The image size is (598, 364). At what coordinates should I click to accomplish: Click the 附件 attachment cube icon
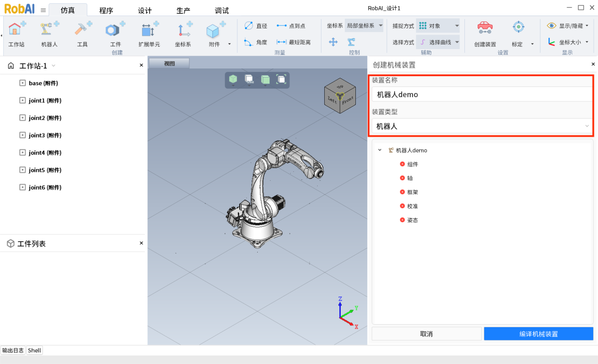pyautogui.click(x=215, y=30)
